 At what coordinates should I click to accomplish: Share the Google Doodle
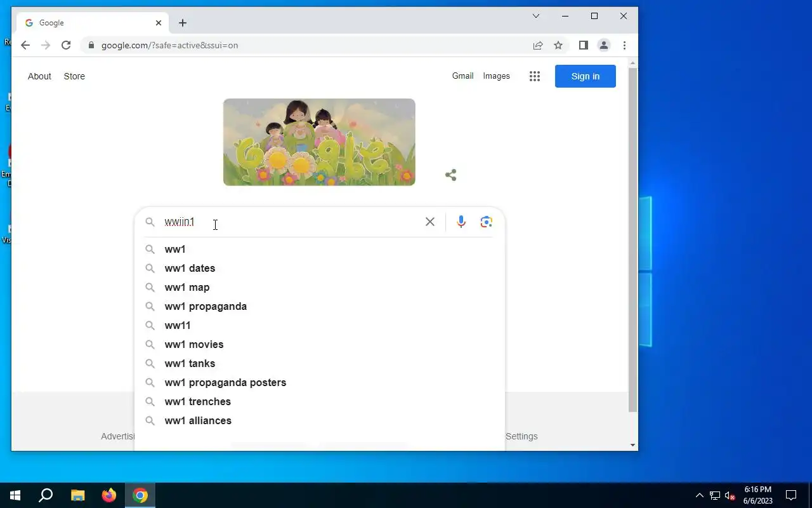pos(451,175)
